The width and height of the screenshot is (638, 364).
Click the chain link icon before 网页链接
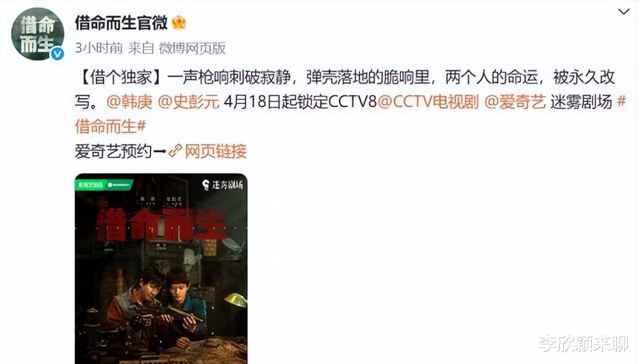coord(175,151)
